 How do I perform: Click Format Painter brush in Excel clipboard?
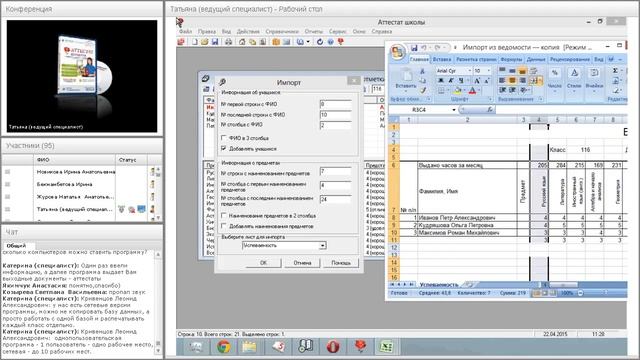(423, 90)
